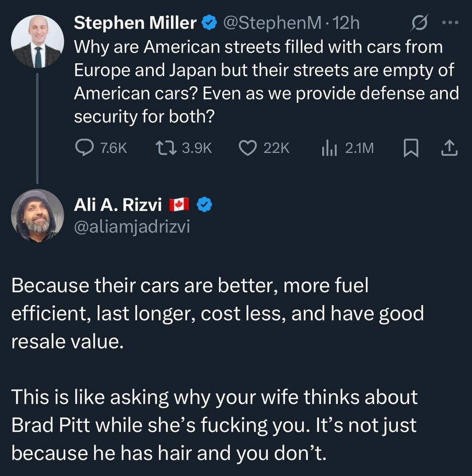View analytics via the 2.1M views icon
The height and width of the screenshot is (476, 472).
click(x=329, y=149)
